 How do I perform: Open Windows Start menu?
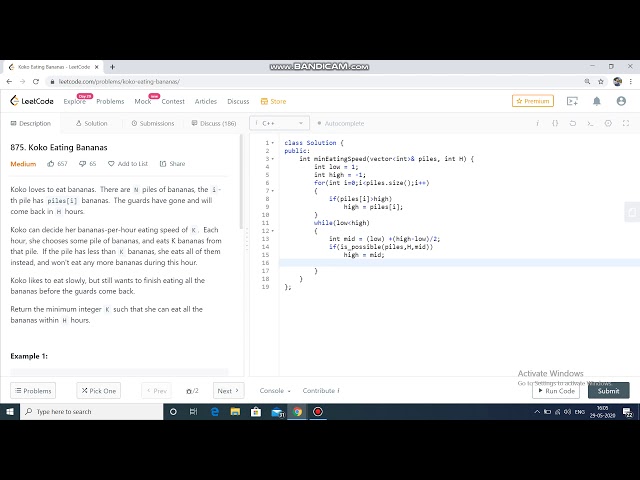(x=10, y=411)
